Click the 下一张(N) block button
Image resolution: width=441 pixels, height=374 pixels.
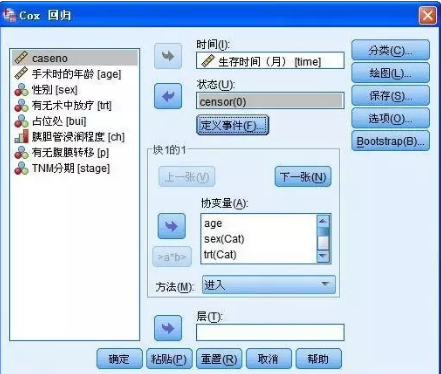(x=303, y=177)
